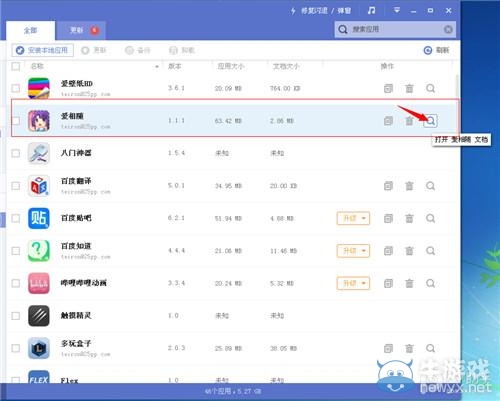The image size is (500, 401).
Task: Focus the 搜索应用 search field
Action: pos(396,29)
